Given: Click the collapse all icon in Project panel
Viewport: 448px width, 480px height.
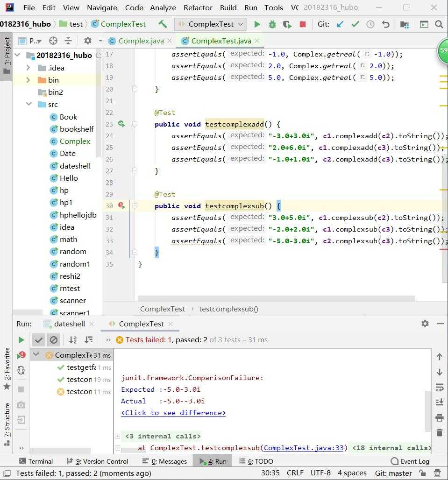Looking at the screenshot, I should 68,41.
